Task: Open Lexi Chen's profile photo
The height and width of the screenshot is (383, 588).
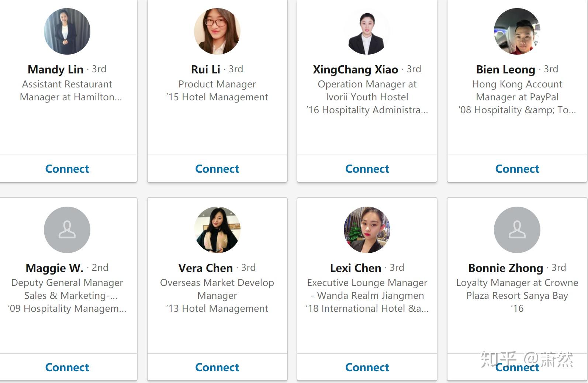Action: tap(367, 230)
